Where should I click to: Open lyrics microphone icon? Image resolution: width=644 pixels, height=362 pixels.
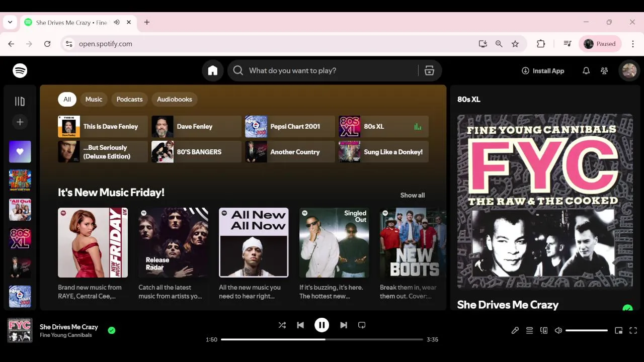(x=515, y=330)
